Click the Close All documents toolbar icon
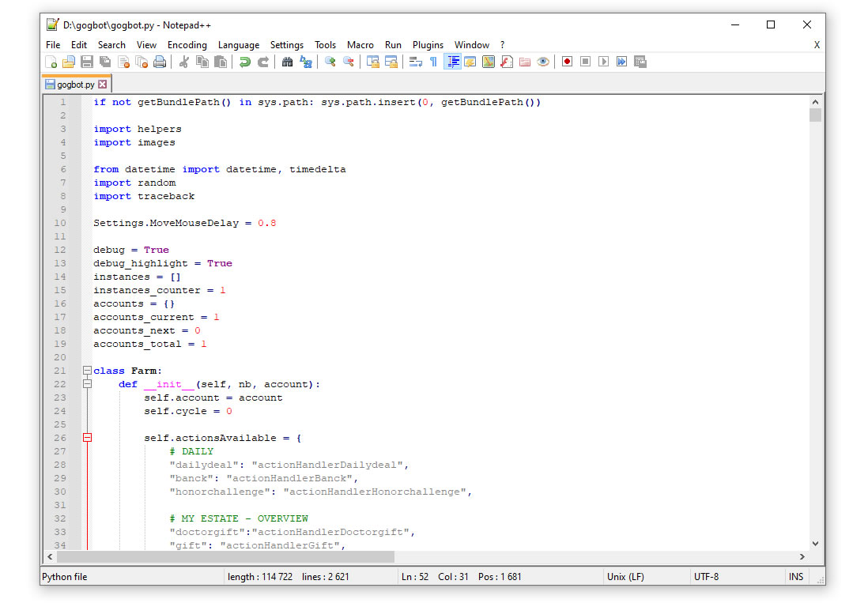The width and height of the screenshot is (868, 603). [x=142, y=62]
